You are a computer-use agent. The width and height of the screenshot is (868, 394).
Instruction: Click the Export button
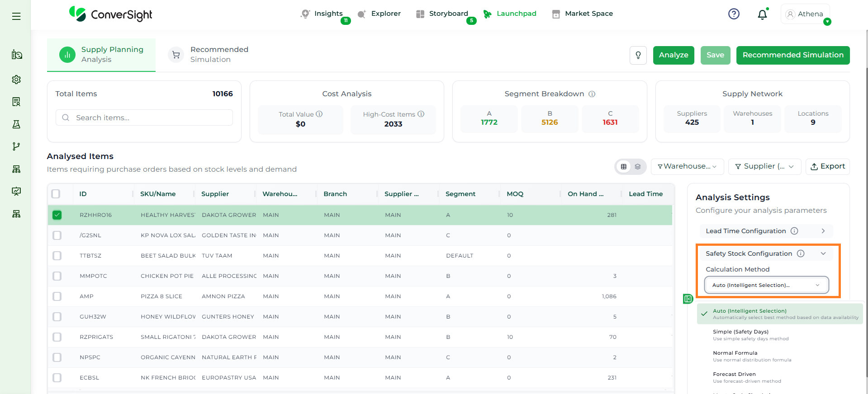(827, 167)
